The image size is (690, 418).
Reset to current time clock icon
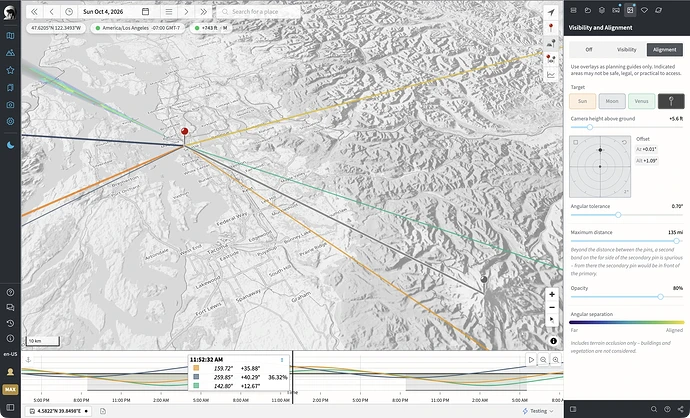(x=69, y=12)
